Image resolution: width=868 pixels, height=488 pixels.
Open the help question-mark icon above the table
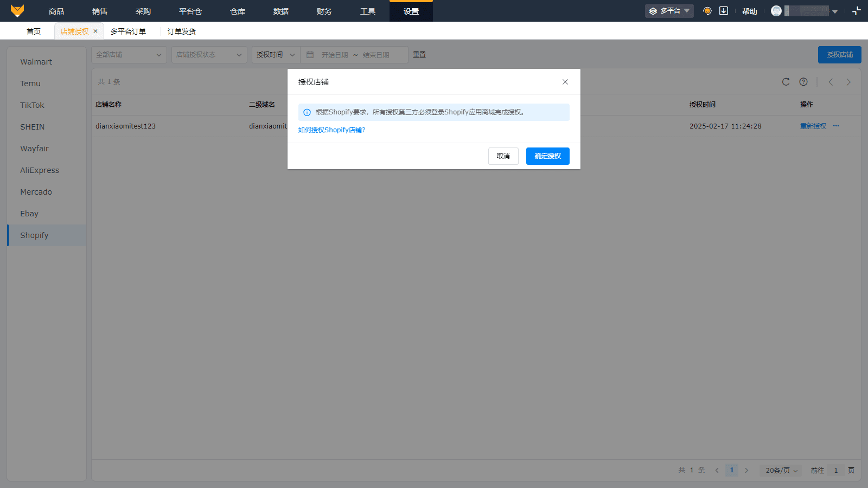coord(803,82)
